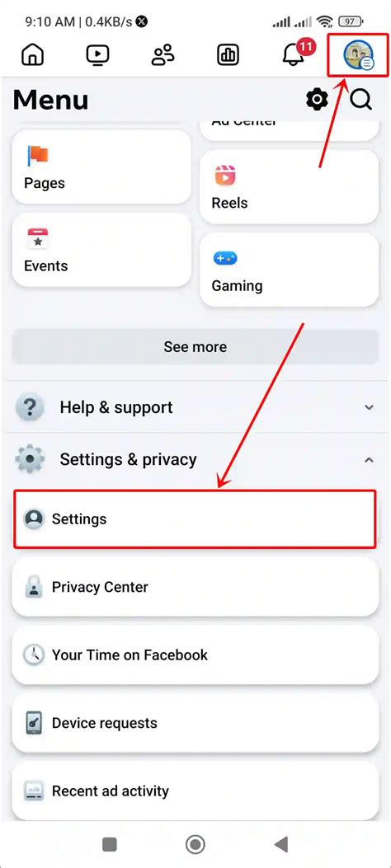The image size is (391, 868).
Task: Collapse Settings & privacy with its chevron
Action: (x=369, y=459)
